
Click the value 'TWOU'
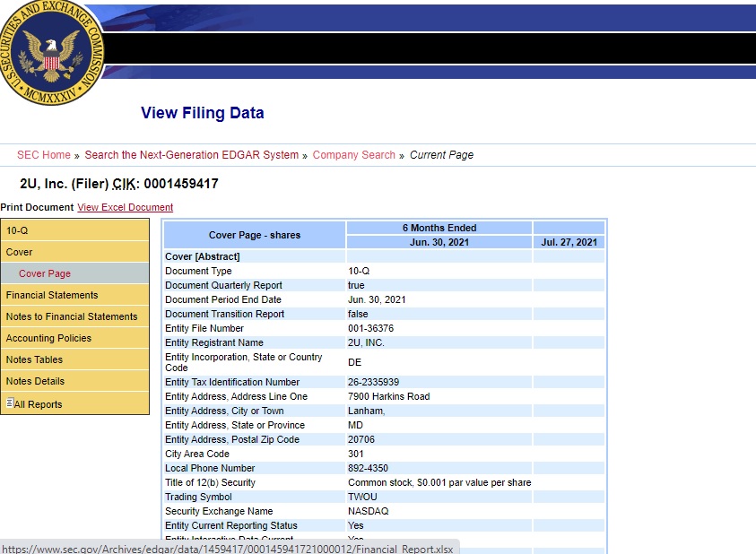pos(362,497)
